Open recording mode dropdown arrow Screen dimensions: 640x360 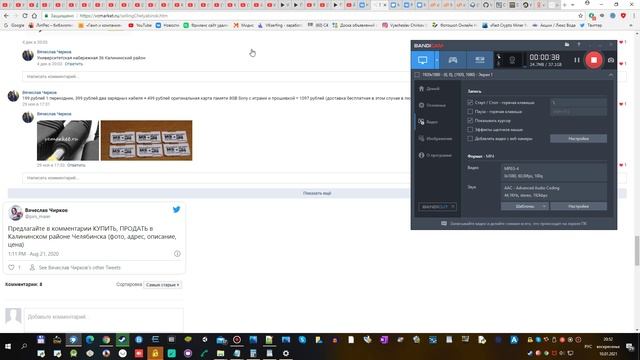click(x=437, y=60)
